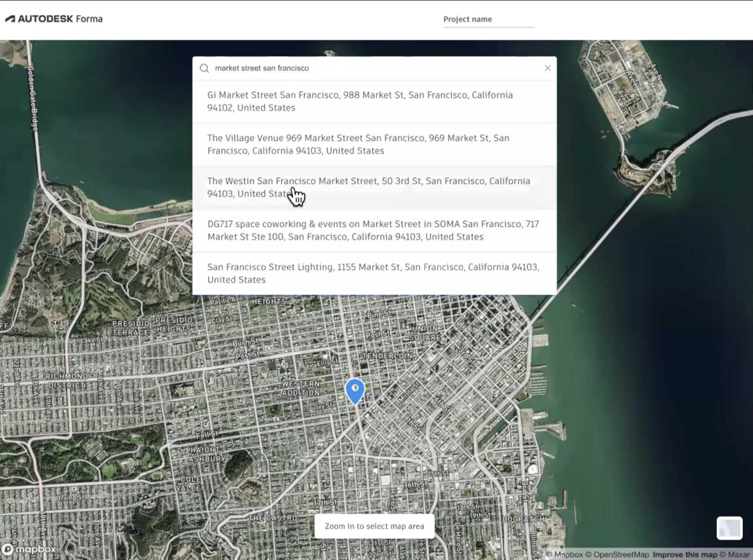Click 'Zoom in to select map area' button

click(x=374, y=526)
